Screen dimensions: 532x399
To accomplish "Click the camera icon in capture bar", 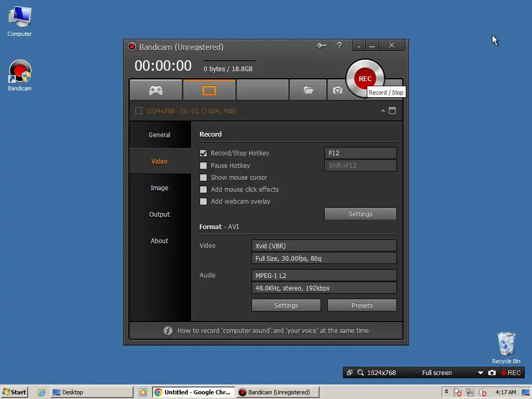I will click(x=492, y=373).
